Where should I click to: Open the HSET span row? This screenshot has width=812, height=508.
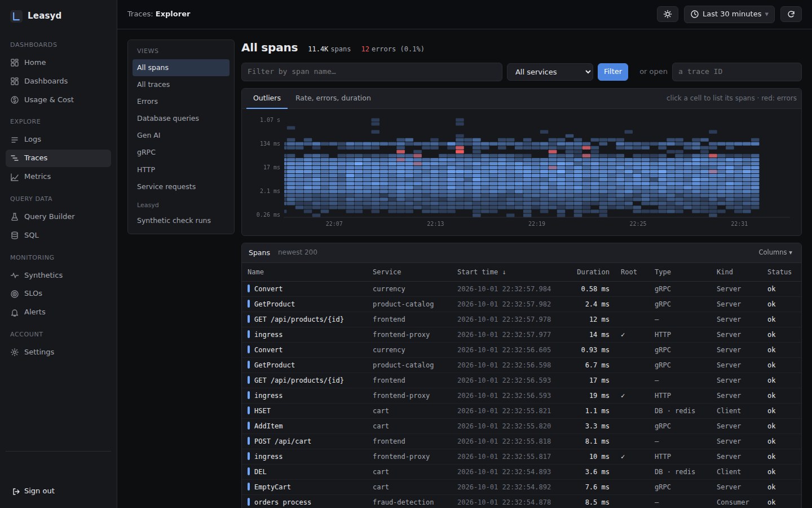(x=522, y=411)
